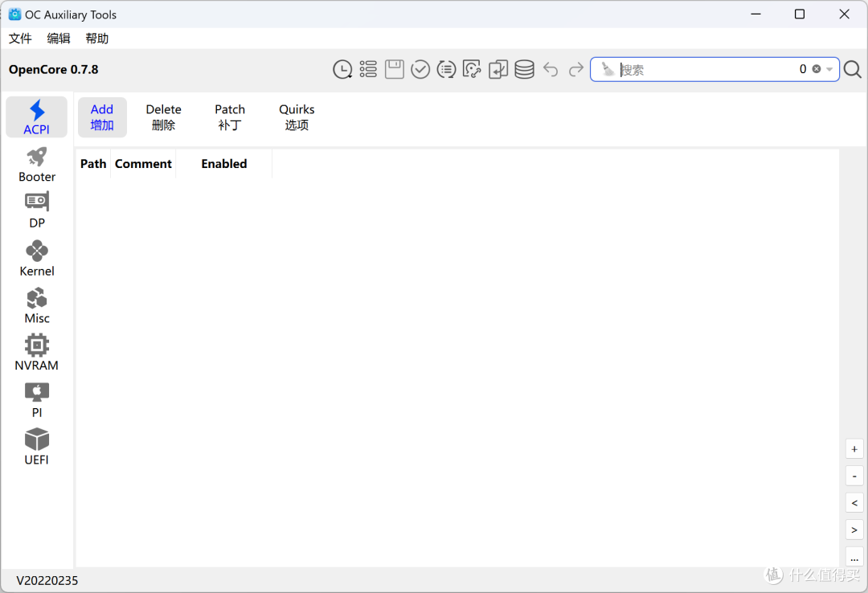Image resolution: width=868 pixels, height=593 pixels.
Task: Switch to the Quirks 选项 tab
Action: [297, 117]
